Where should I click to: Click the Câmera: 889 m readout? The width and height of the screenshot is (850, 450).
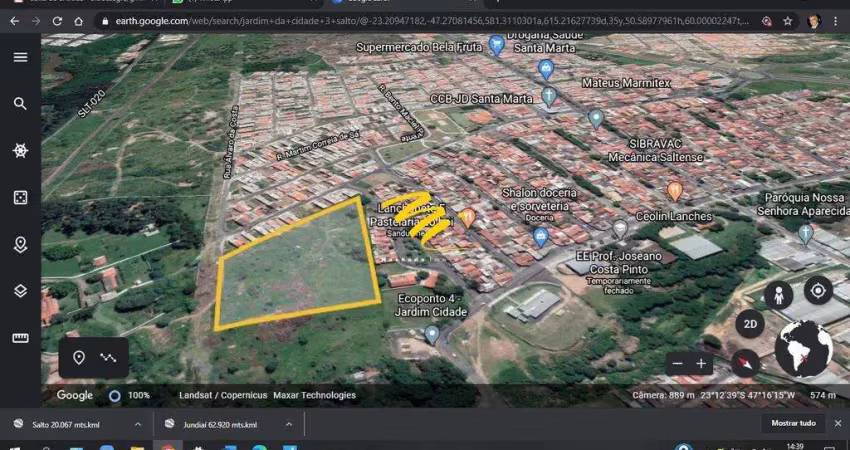coord(664,395)
